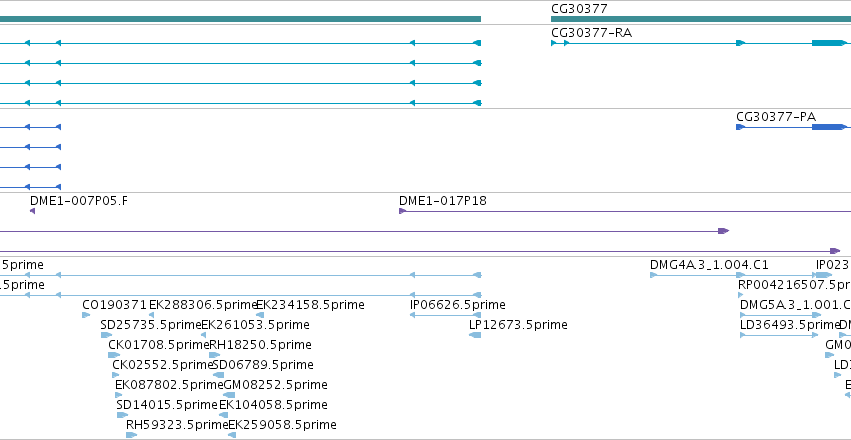Select the CG30377-PA protein feature
This screenshot has width=851, height=440.
tap(791, 127)
